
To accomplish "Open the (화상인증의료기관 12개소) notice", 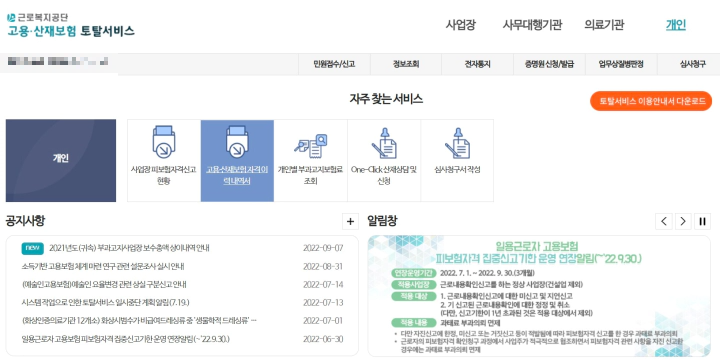I will 139,320.
